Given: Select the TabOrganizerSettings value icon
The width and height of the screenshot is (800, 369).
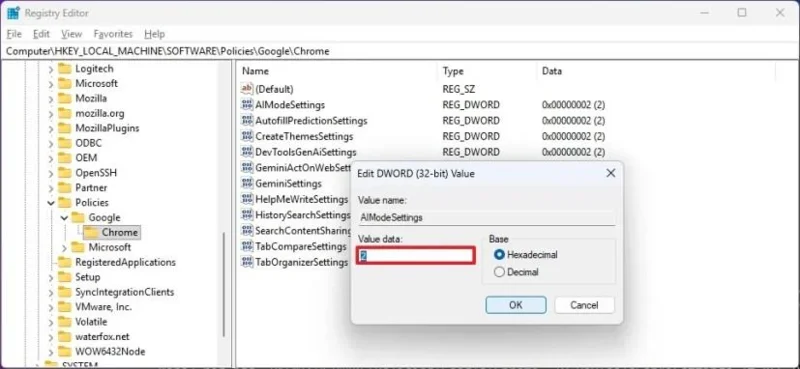Looking at the screenshot, I should (247, 262).
